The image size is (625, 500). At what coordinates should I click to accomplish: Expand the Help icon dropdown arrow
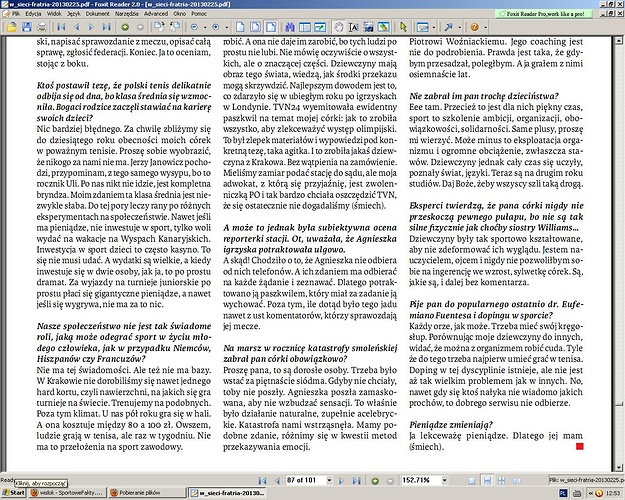tap(485, 28)
